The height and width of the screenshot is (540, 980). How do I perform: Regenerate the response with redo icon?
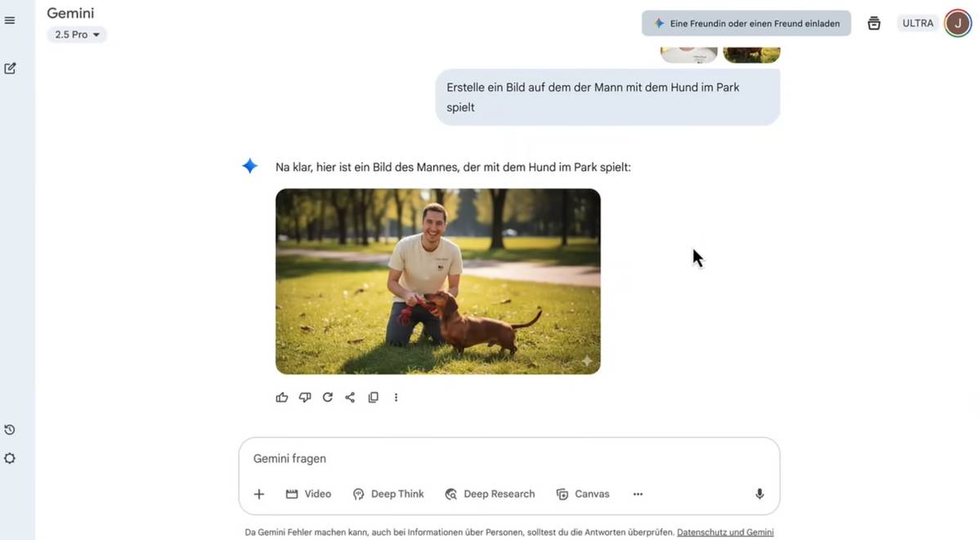point(328,398)
